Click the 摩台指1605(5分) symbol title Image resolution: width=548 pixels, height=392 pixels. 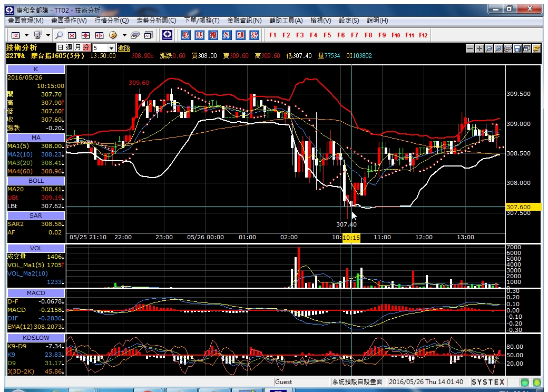point(57,56)
